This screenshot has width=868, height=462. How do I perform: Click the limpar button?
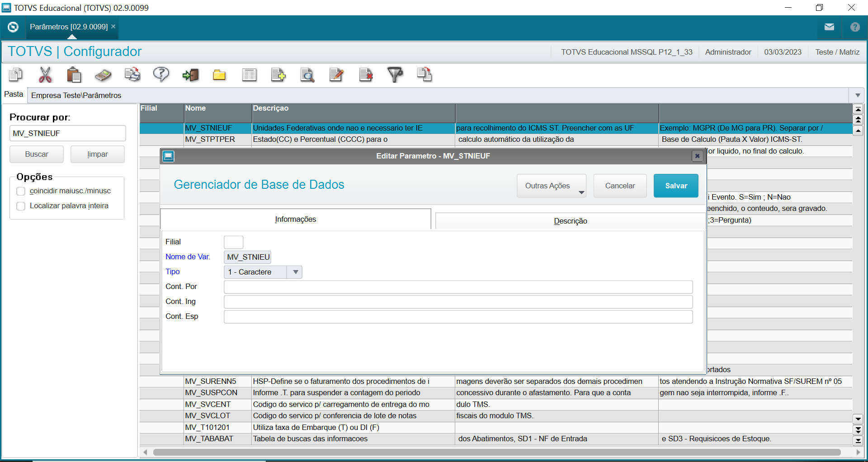97,154
